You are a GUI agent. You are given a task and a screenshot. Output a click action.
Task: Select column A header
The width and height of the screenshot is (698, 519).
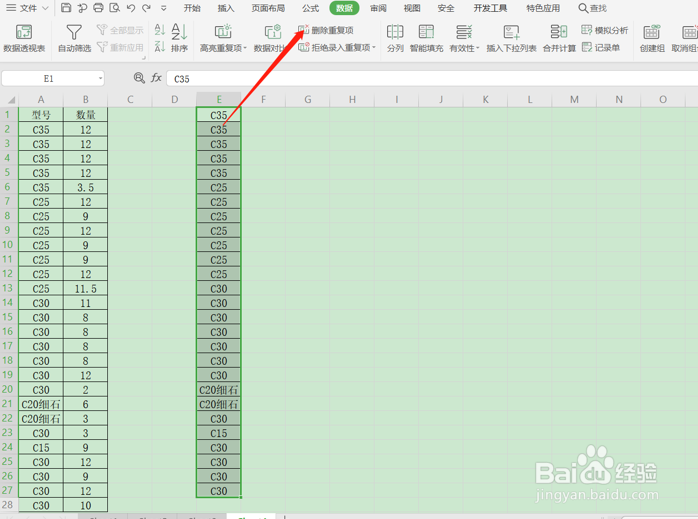point(41,100)
